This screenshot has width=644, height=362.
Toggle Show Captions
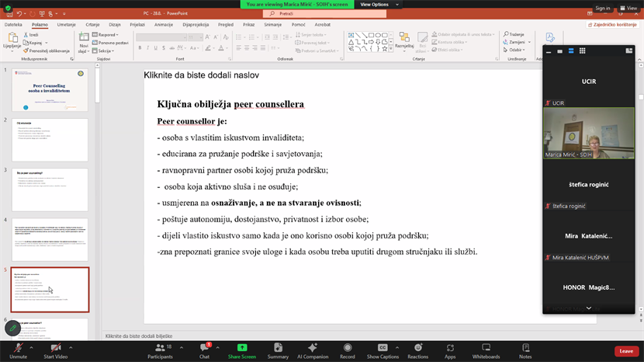pos(383,351)
